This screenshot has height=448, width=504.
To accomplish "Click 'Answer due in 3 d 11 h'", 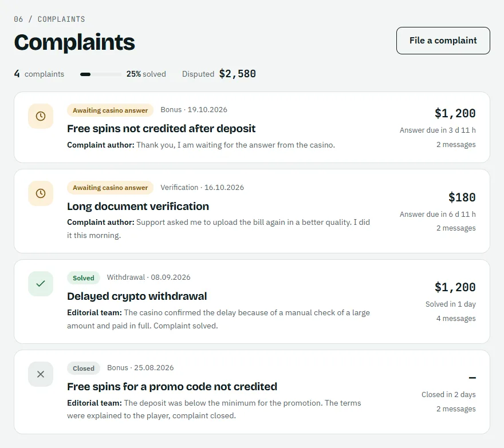I will tap(438, 130).
